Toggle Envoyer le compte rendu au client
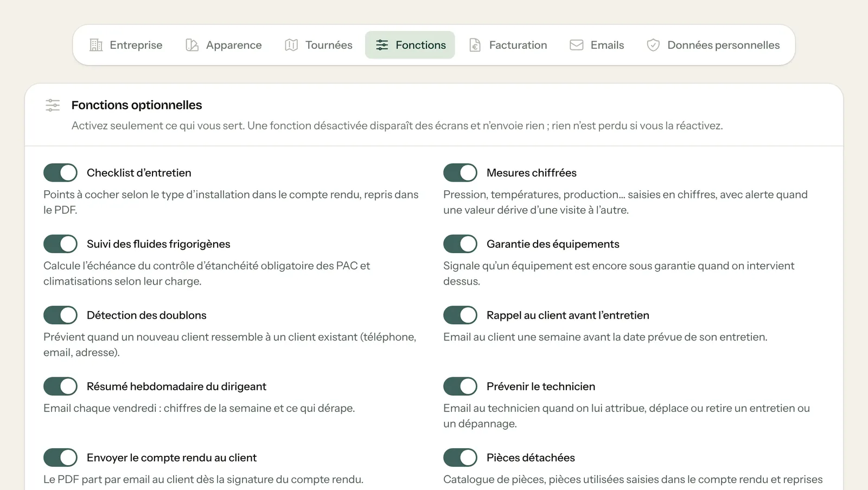This screenshot has height=490, width=868. click(x=60, y=457)
